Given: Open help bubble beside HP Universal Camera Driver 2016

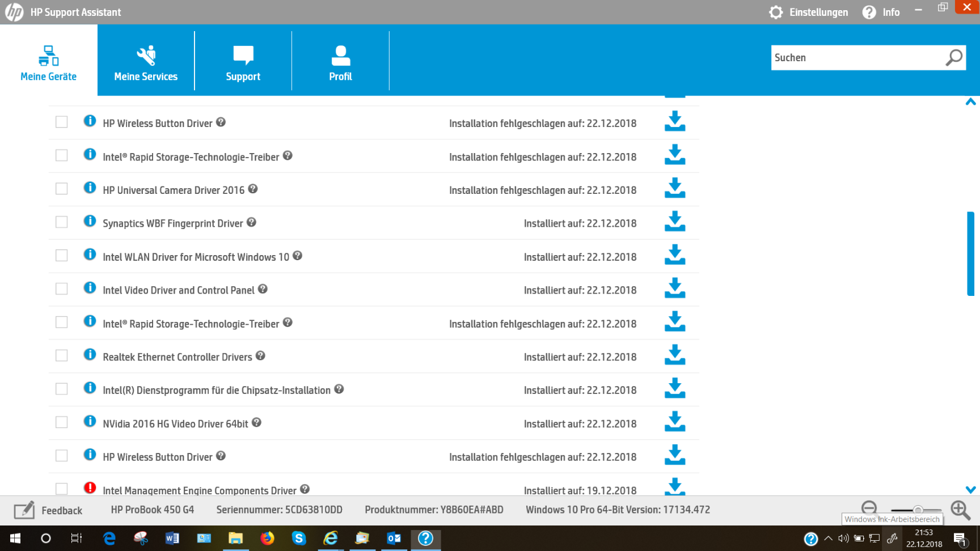Looking at the screenshot, I should pos(253,189).
